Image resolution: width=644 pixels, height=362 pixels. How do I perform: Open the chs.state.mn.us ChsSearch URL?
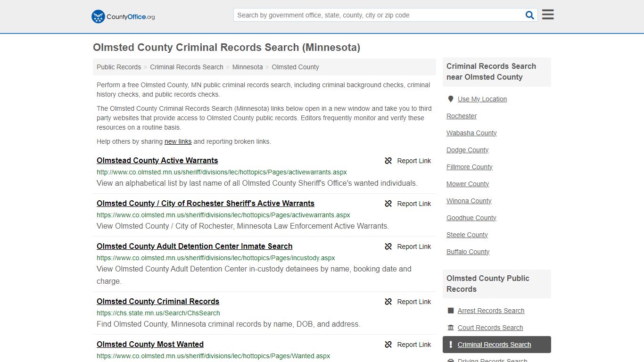tap(158, 313)
